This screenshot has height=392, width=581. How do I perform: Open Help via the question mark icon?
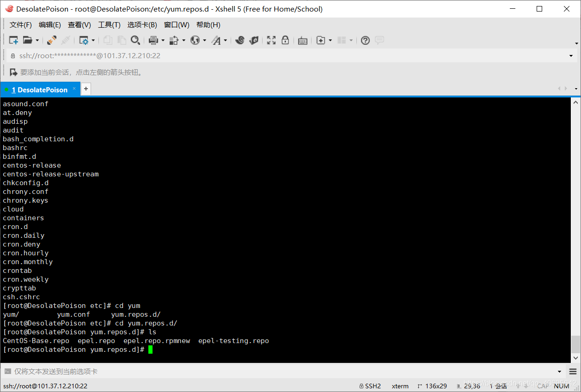point(365,40)
